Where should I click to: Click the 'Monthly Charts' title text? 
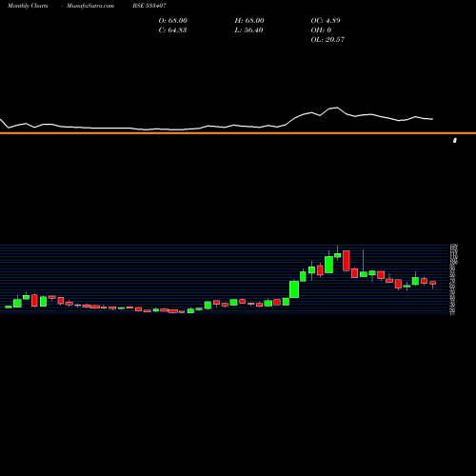(28, 6)
